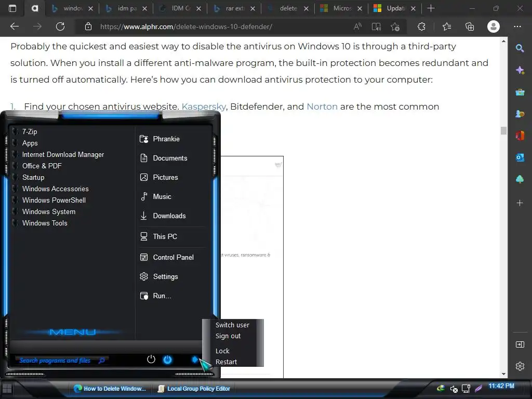Open the sidebar settings gear icon
The image size is (532, 399).
pos(520,366)
